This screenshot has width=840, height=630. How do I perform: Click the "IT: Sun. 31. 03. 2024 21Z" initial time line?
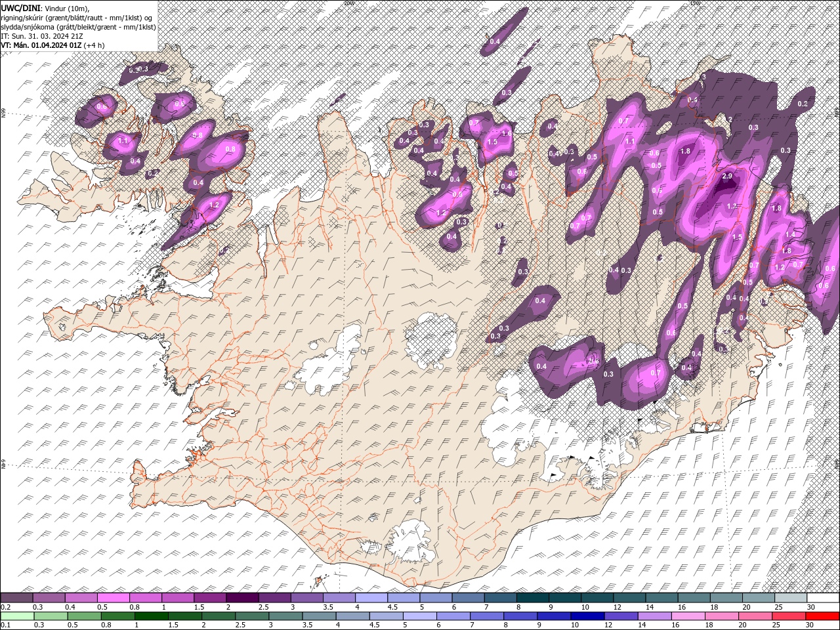(42, 36)
